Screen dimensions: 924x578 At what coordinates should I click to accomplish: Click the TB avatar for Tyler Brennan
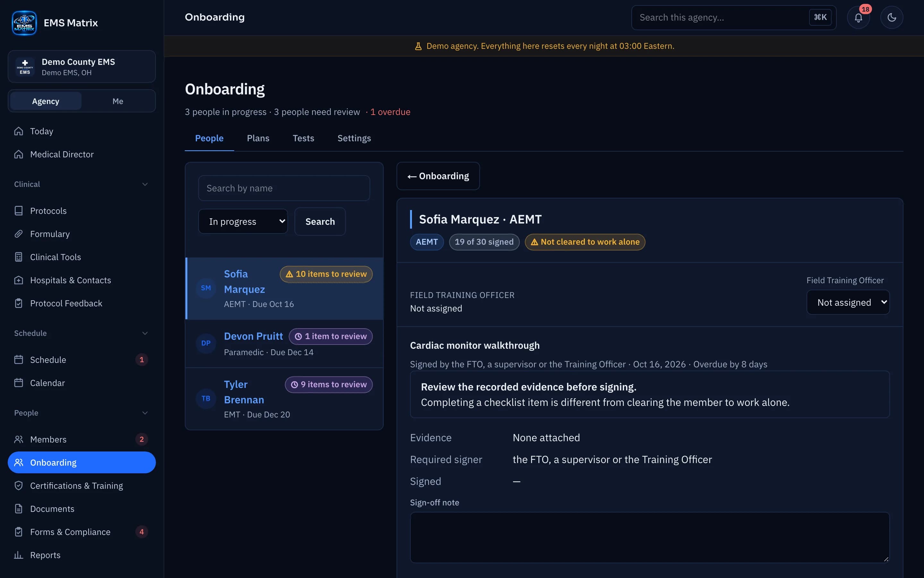pyautogui.click(x=206, y=399)
